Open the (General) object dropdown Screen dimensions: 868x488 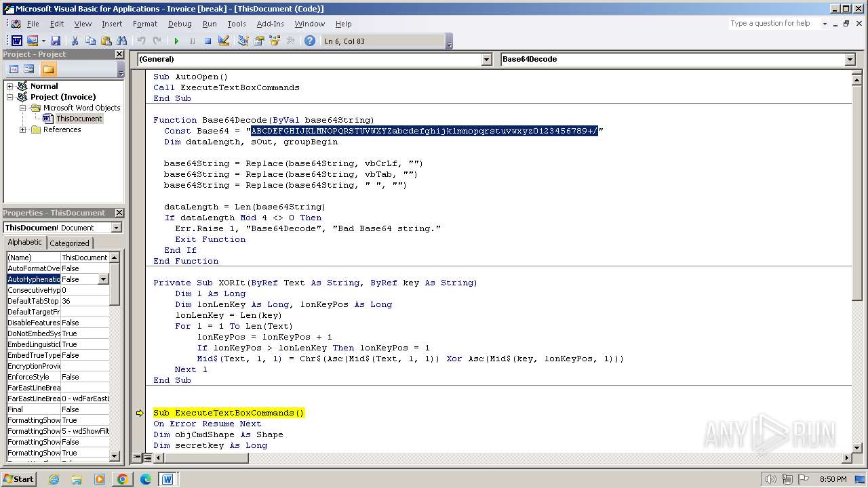click(x=486, y=60)
